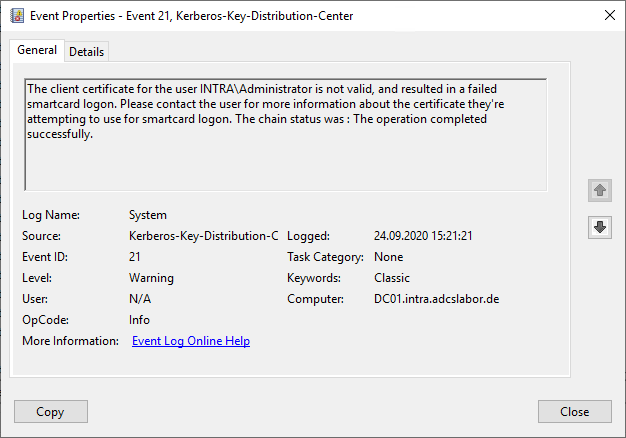Click the Source value Kerberos-Key-Distribution-C

click(x=204, y=236)
